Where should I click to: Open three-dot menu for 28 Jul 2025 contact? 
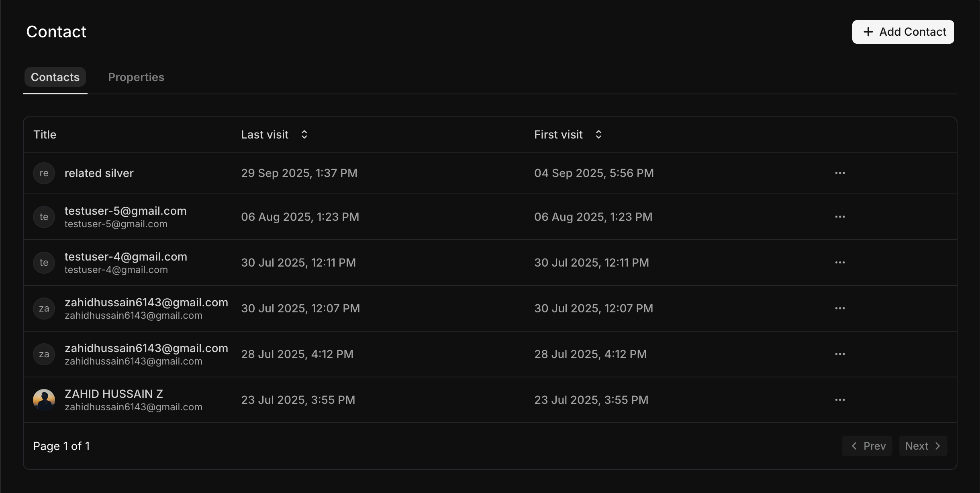pyautogui.click(x=840, y=354)
